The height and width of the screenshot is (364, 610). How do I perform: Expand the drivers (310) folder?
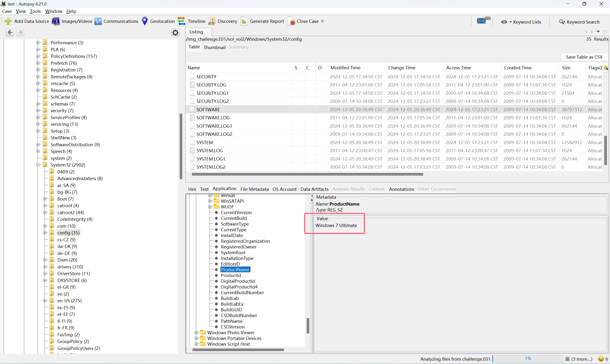coord(45,267)
